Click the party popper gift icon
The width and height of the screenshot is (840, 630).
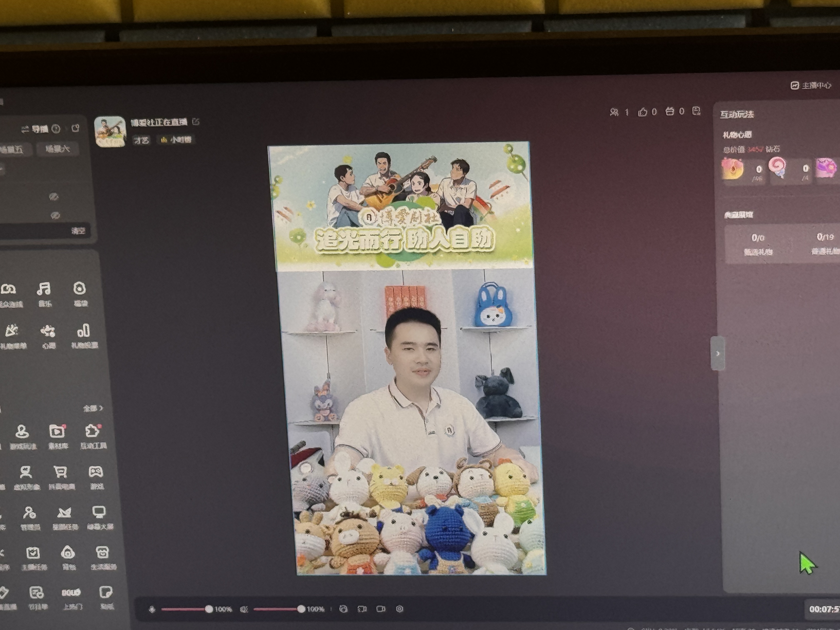[x=11, y=330]
